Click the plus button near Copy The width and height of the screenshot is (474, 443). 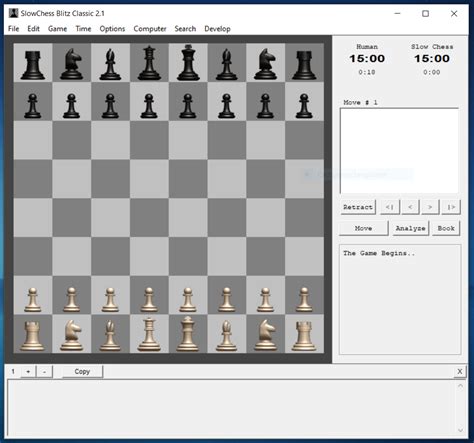(28, 371)
